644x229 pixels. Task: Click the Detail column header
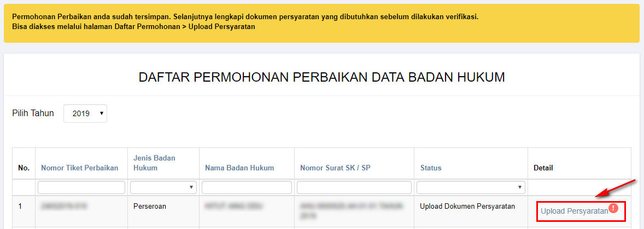point(543,168)
